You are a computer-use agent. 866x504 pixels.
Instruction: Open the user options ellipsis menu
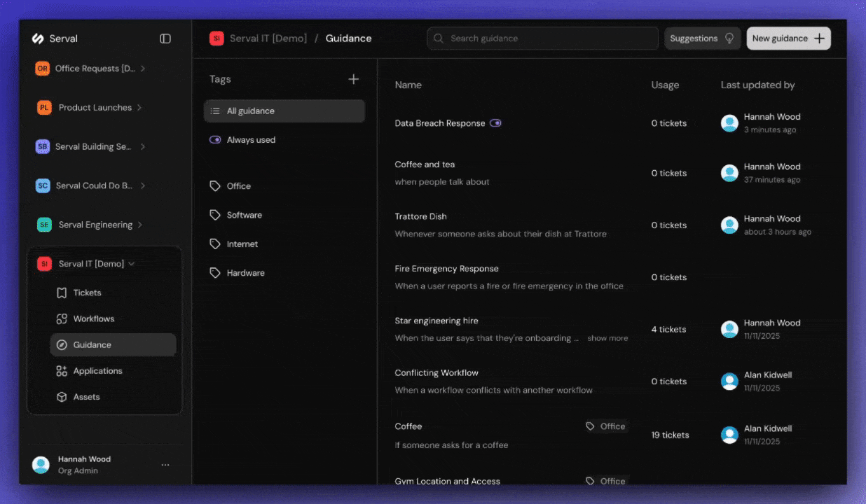click(x=165, y=465)
